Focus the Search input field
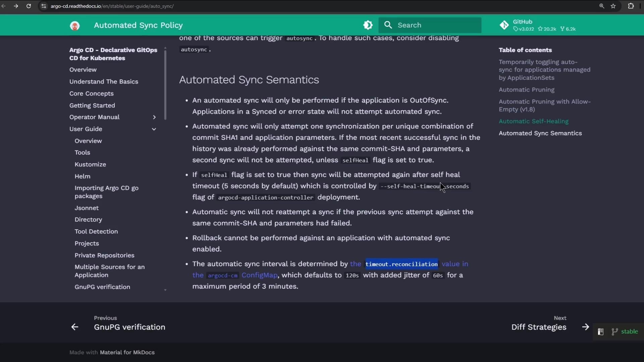Image resolution: width=644 pixels, height=362 pixels. 430,25
